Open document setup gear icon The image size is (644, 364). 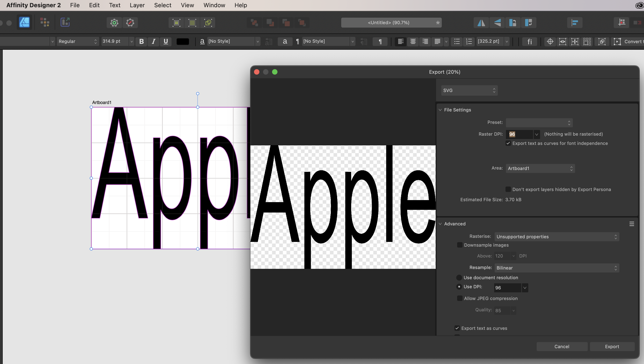tap(114, 23)
